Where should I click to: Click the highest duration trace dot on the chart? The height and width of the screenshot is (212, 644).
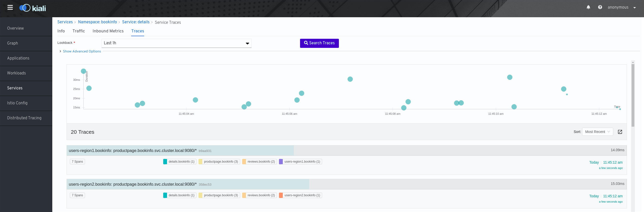pos(84,71)
